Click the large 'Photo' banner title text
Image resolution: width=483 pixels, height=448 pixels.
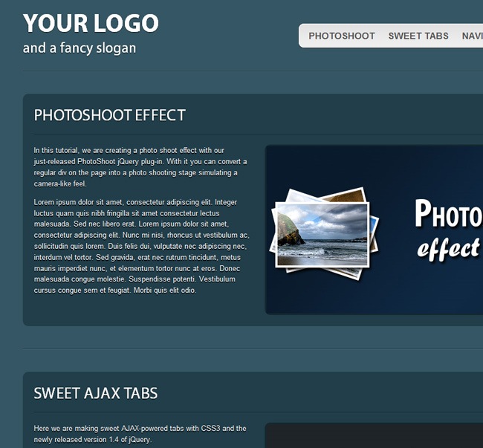point(449,213)
